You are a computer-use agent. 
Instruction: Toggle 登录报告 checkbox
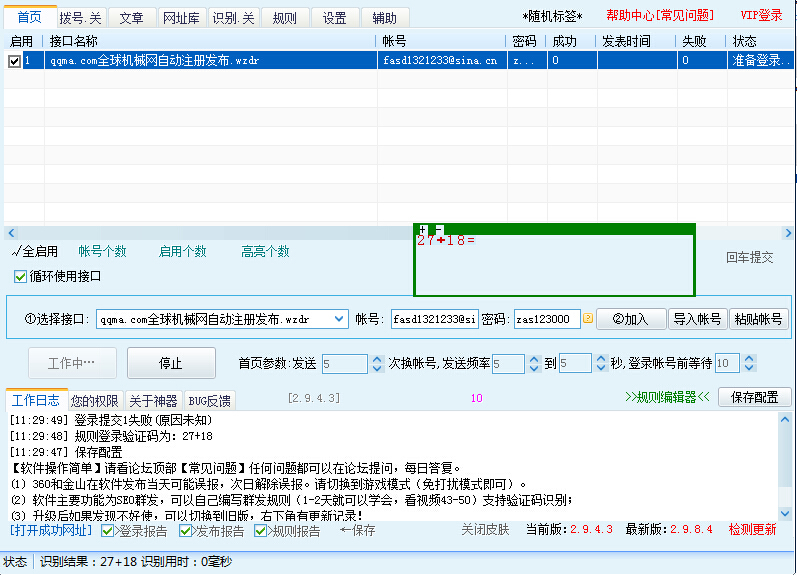tap(107, 531)
